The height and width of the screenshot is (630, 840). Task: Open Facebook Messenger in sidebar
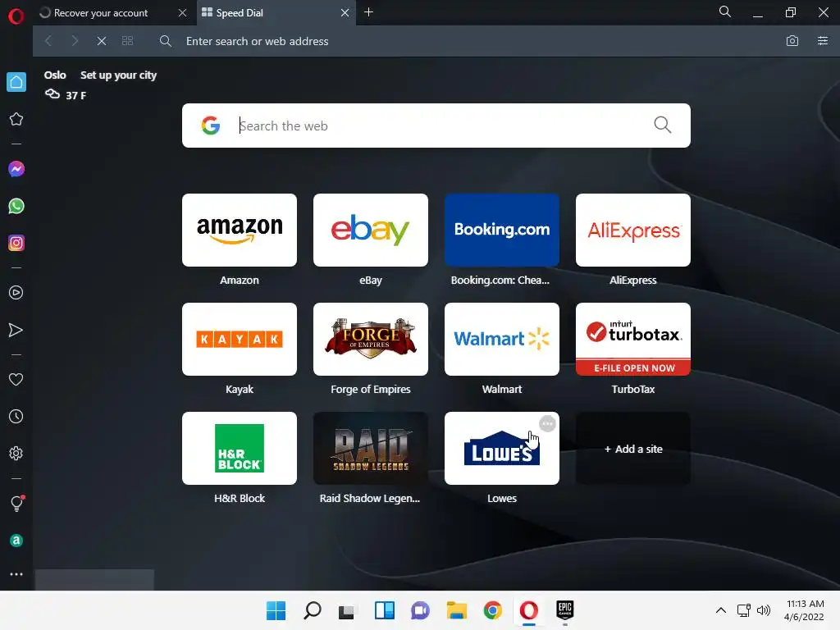(16, 169)
